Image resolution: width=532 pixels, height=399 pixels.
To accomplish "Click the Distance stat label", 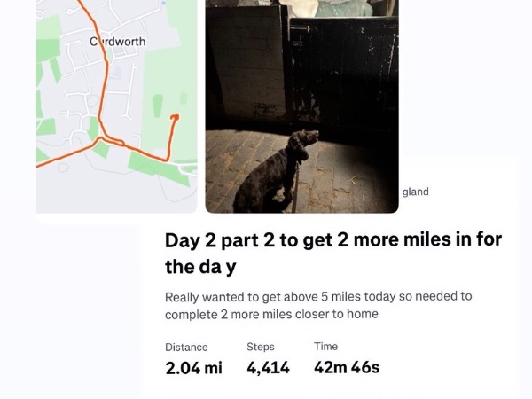I will (186, 348).
